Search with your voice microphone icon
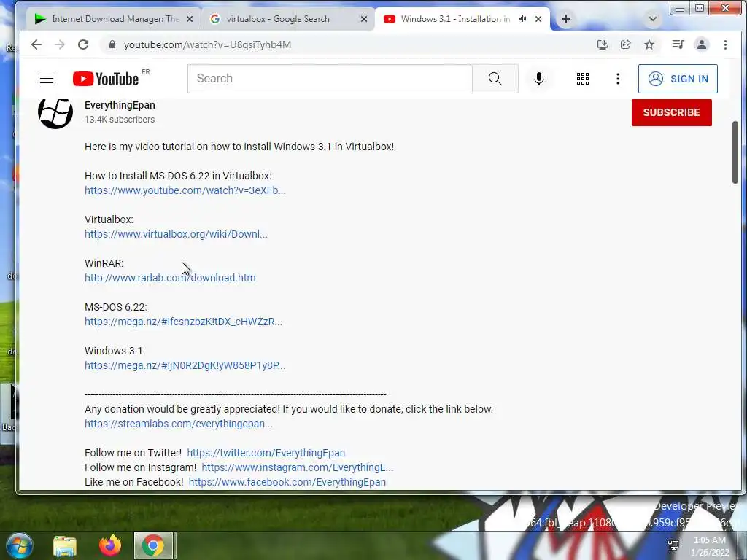The width and height of the screenshot is (747, 560). click(x=539, y=79)
